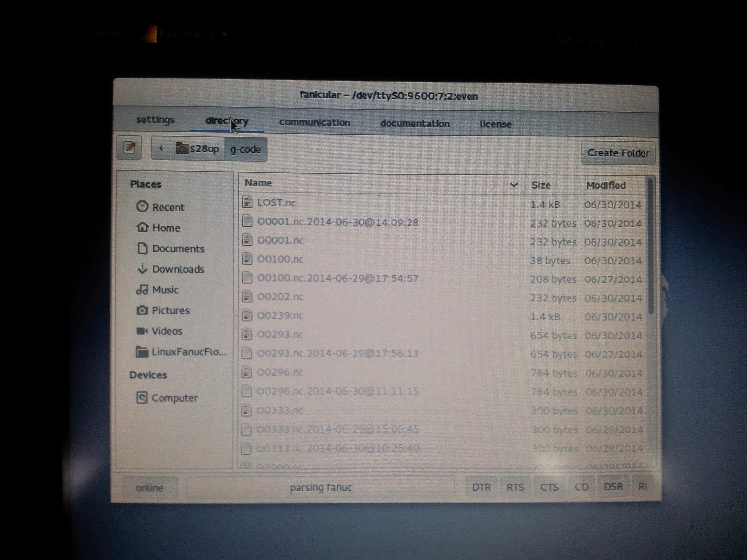The image size is (747, 560).
Task: Click the Videos camcorder icon
Action: tap(142, 331)
